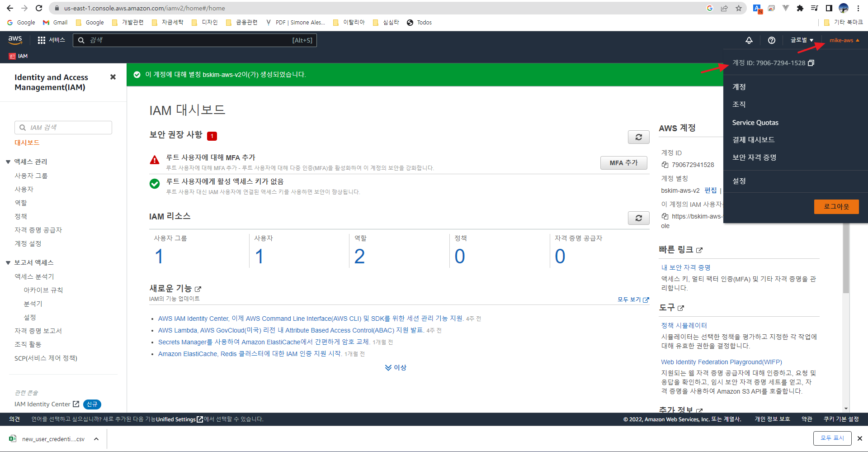Image resolution: width=868 pixels, height=452 pixels.
Task: Open the 글로벌 region dropdown
Action: click(x=802, y=40)
